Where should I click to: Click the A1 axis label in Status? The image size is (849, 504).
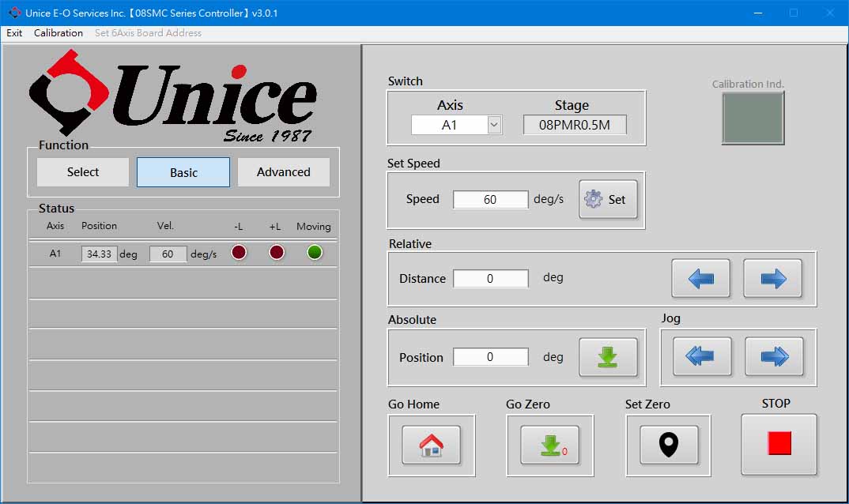(x=55, y=254)
